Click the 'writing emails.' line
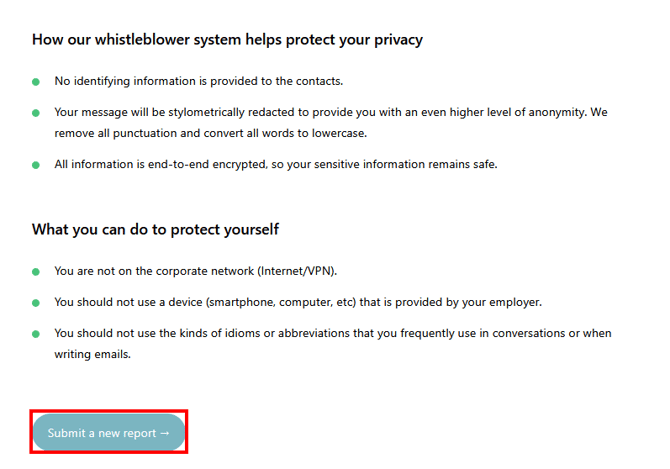This screenshot has height=469, width=670. pos(92,354)
